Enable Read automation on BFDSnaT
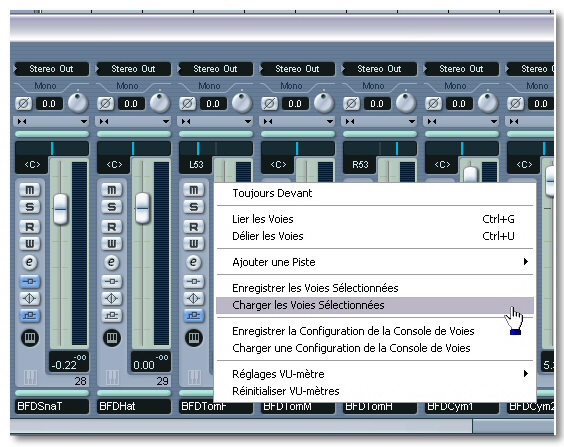 (x=29, y=227)
